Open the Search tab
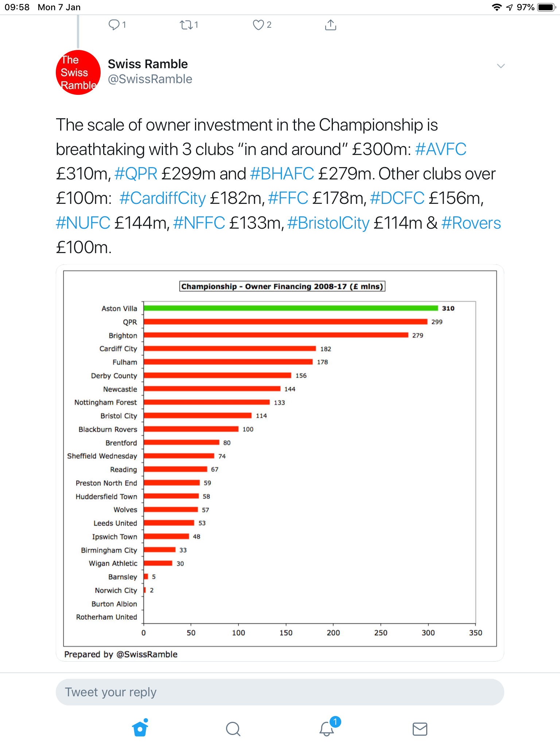 (233, 729)
